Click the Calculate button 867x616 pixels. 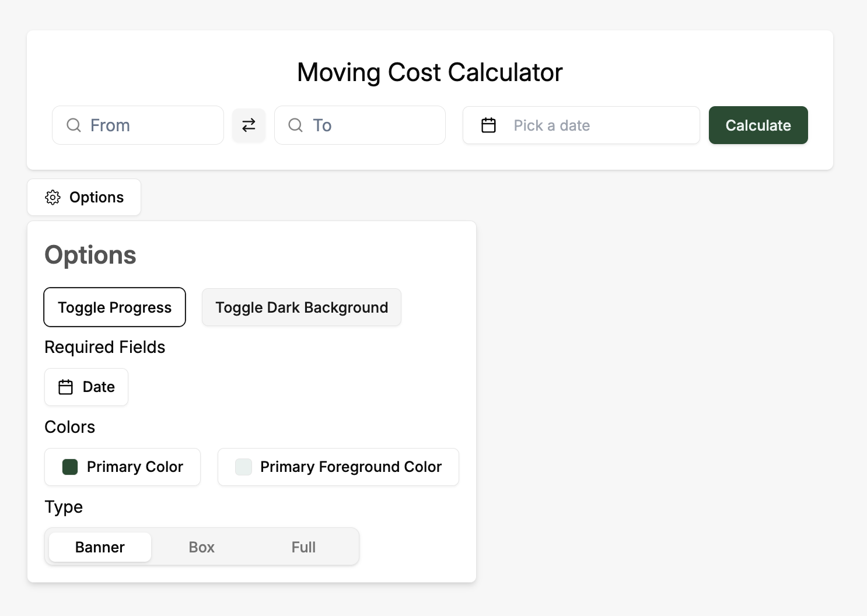[758, 125]
